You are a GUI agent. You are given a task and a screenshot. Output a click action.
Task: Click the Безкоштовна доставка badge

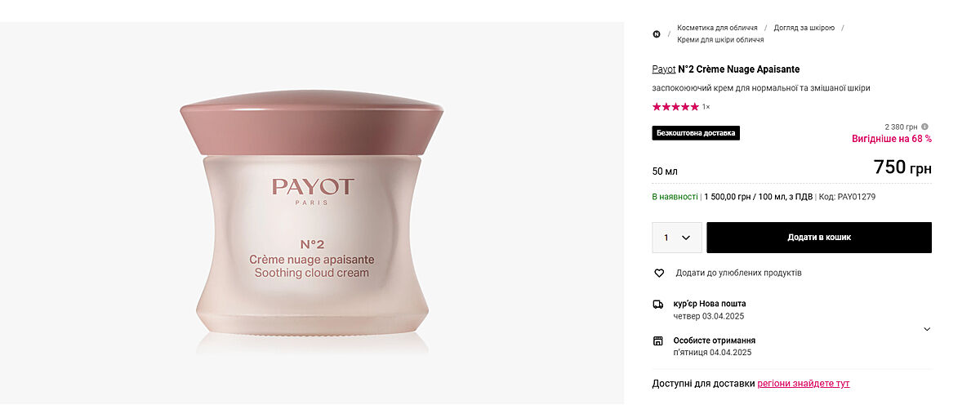(696, 133)
